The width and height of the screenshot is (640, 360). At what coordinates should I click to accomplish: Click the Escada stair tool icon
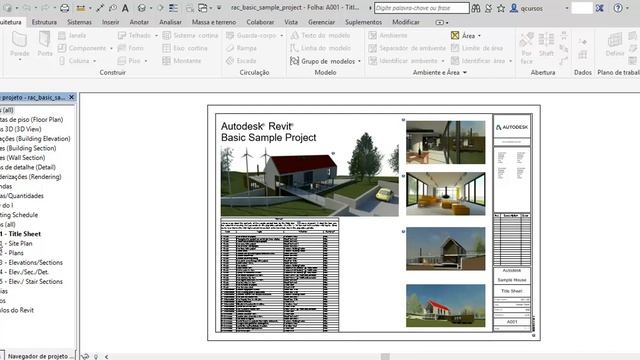230,61
